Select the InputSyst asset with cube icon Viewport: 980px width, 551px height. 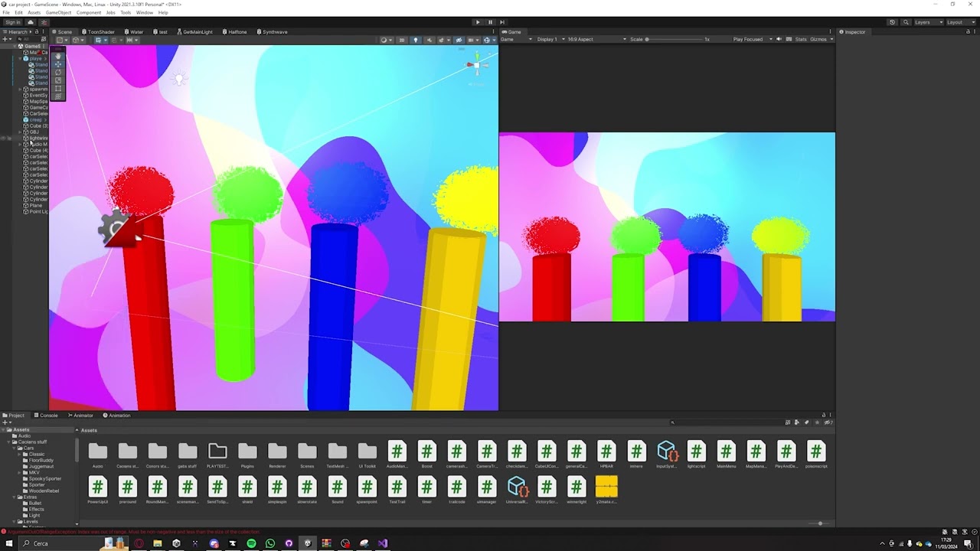pos(666,455)
